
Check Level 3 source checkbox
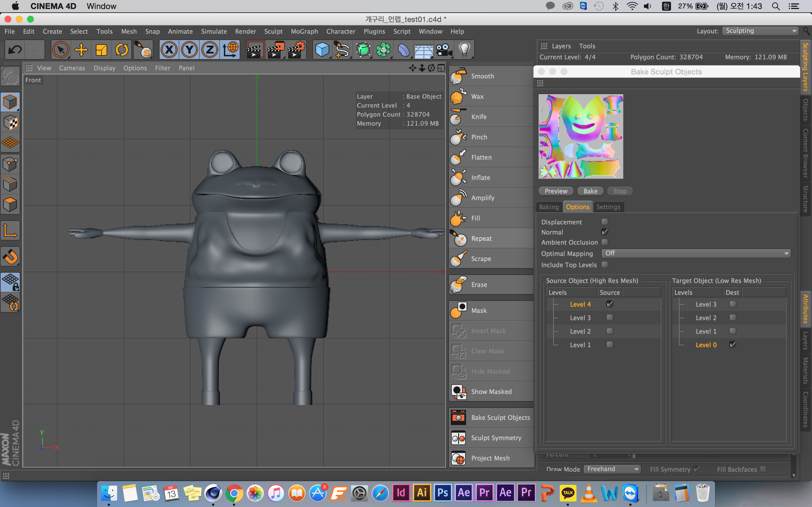click(x=610, y=317)
